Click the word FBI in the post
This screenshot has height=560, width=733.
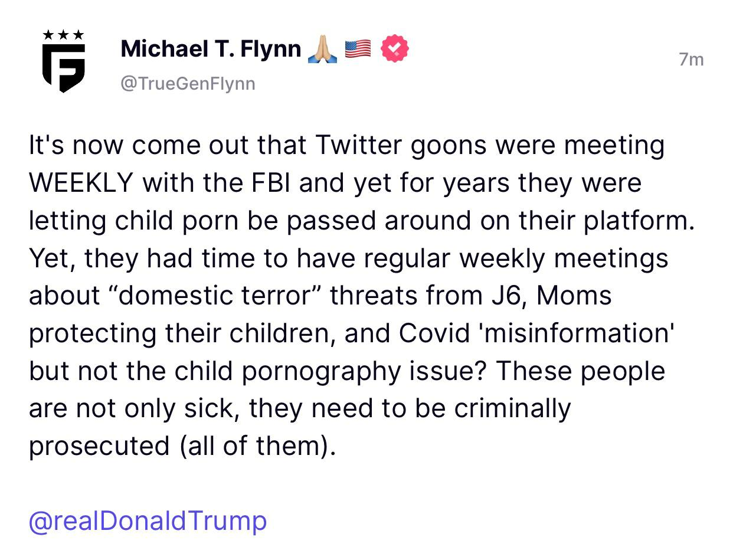click(266, 183)
